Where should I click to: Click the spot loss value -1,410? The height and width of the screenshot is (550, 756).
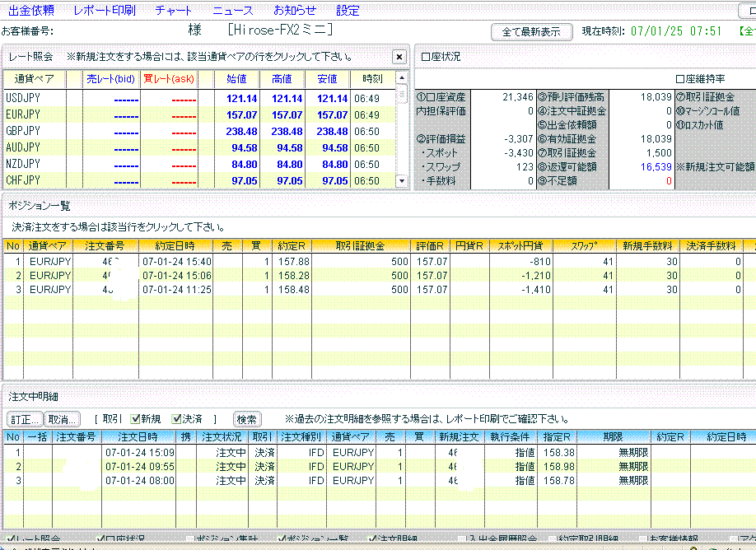point(535,290)
